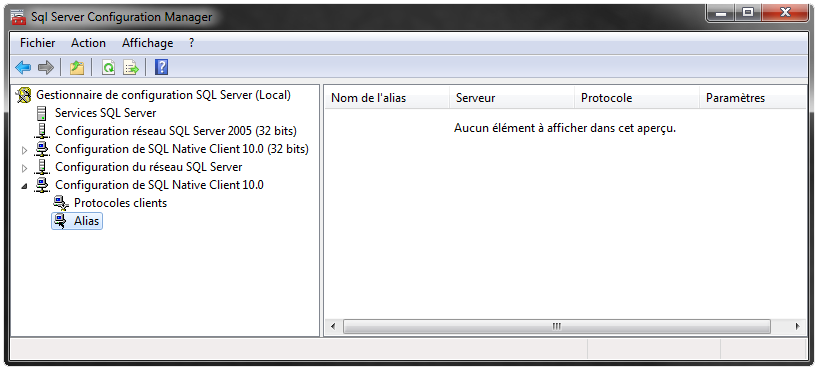The height and width of the screenshot is (372, 819).
Task: Close the Sql Server Configuration Manager window
Action: (x=785, y=14)
